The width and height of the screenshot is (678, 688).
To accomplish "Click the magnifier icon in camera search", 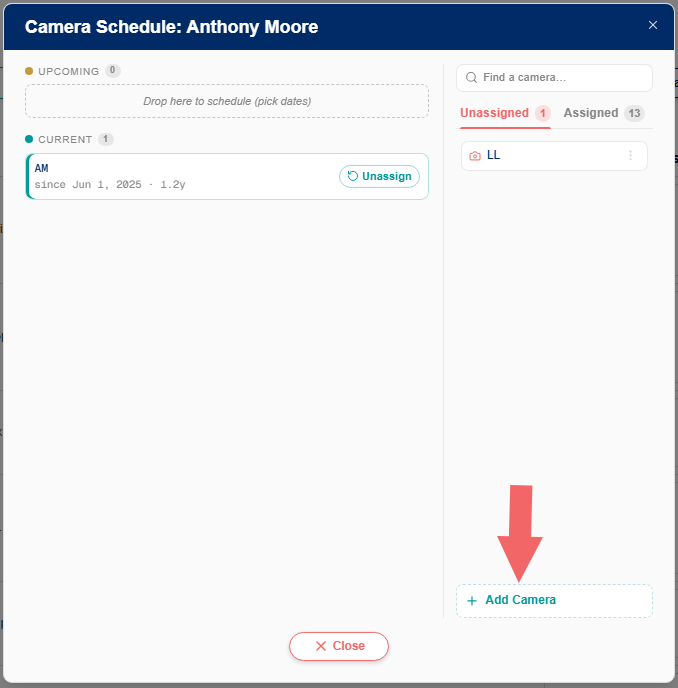I will point(471,78).
